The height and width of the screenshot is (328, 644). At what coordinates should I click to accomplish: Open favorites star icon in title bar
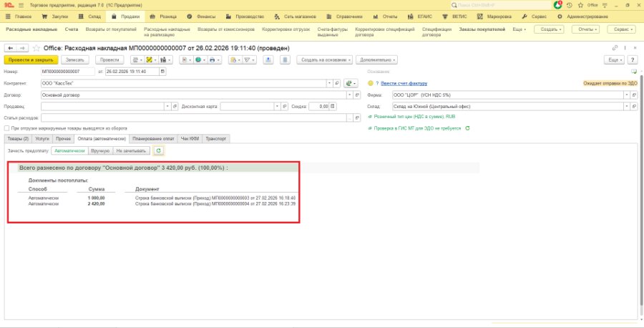[580, 5]
